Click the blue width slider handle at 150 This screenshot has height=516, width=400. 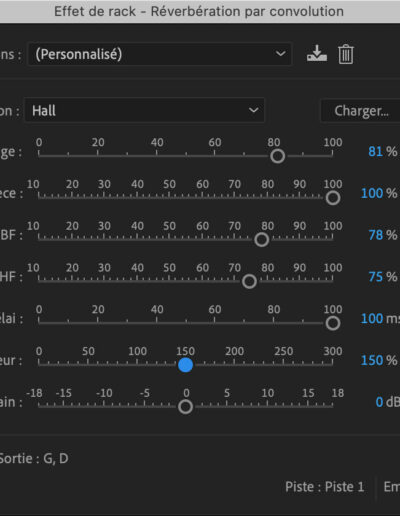click(x=185, y=365)
